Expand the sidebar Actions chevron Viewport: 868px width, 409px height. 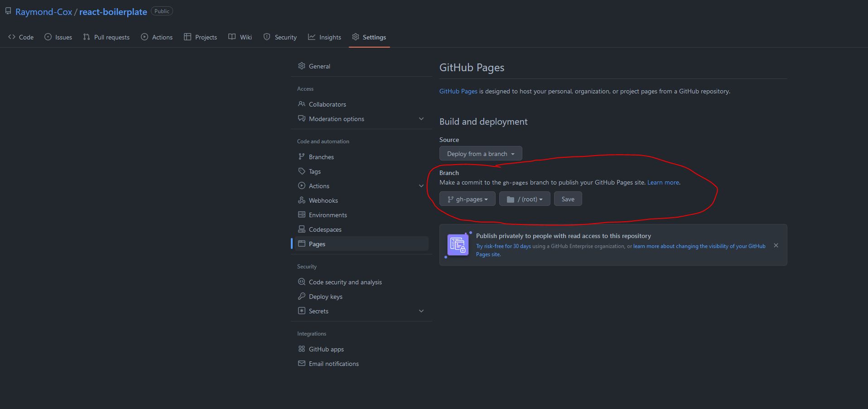point(421,186)
